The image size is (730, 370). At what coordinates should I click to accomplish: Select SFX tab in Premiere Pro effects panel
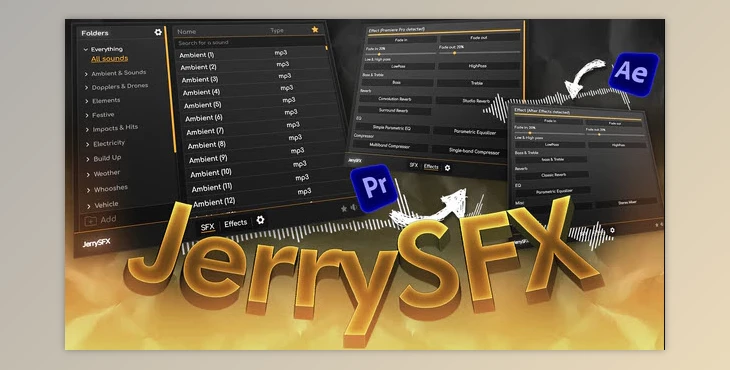coord(413,165)
